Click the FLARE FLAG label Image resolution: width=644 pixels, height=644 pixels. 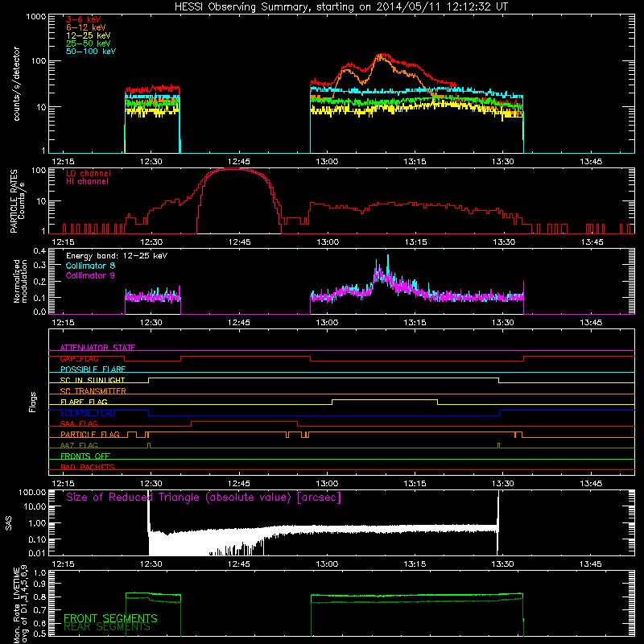pyautogui.click(x=84, y=402)
